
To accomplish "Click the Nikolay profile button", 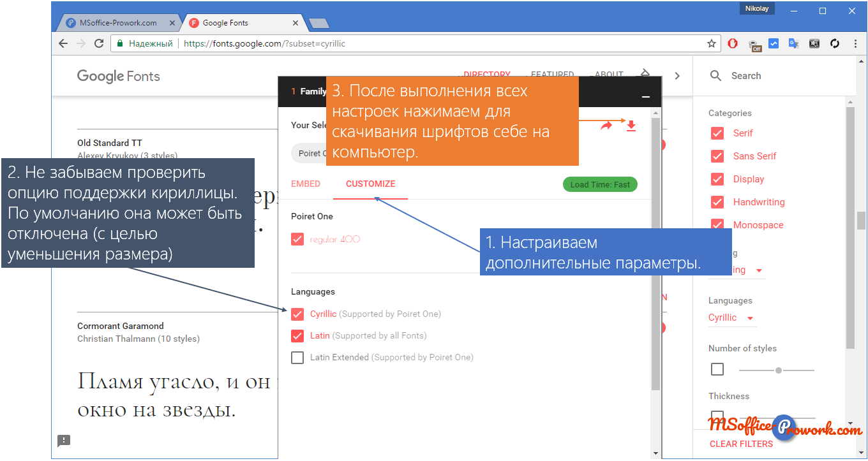I will (758, 8).
